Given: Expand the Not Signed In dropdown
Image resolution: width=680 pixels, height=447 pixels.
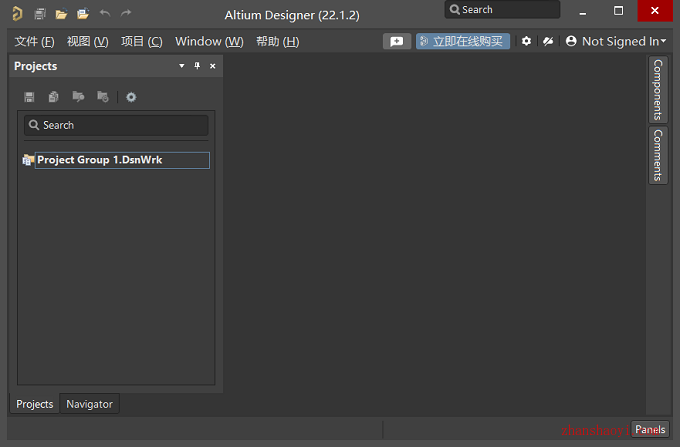Looking at the screenshot, I should [x=663, y=41].
